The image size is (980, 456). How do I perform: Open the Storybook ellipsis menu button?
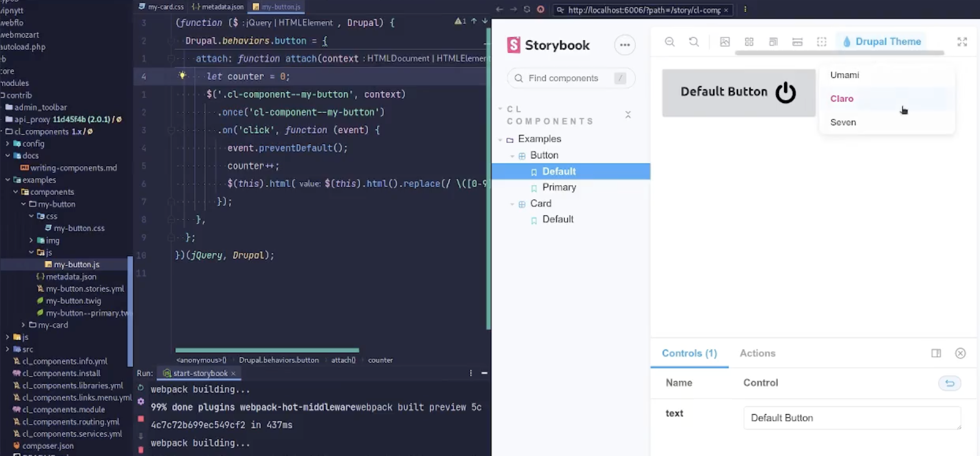tap(625, 45)
